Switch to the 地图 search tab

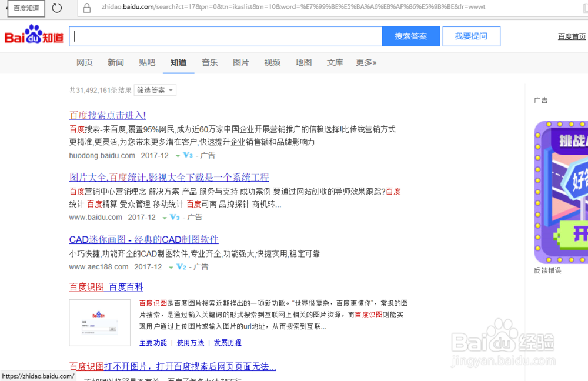(x=303, y=63)
